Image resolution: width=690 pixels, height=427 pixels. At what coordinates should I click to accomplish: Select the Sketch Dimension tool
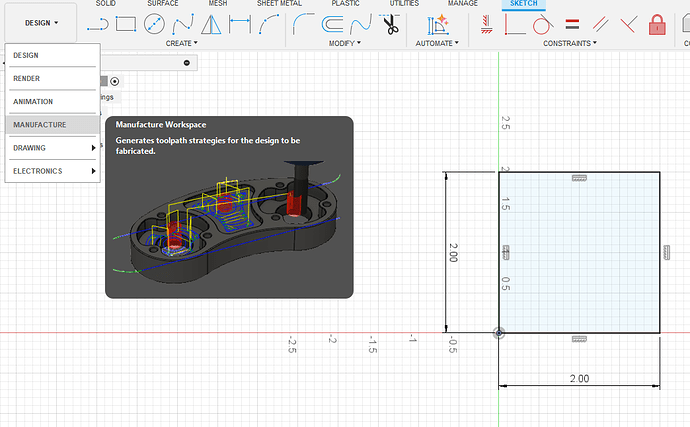240,24
